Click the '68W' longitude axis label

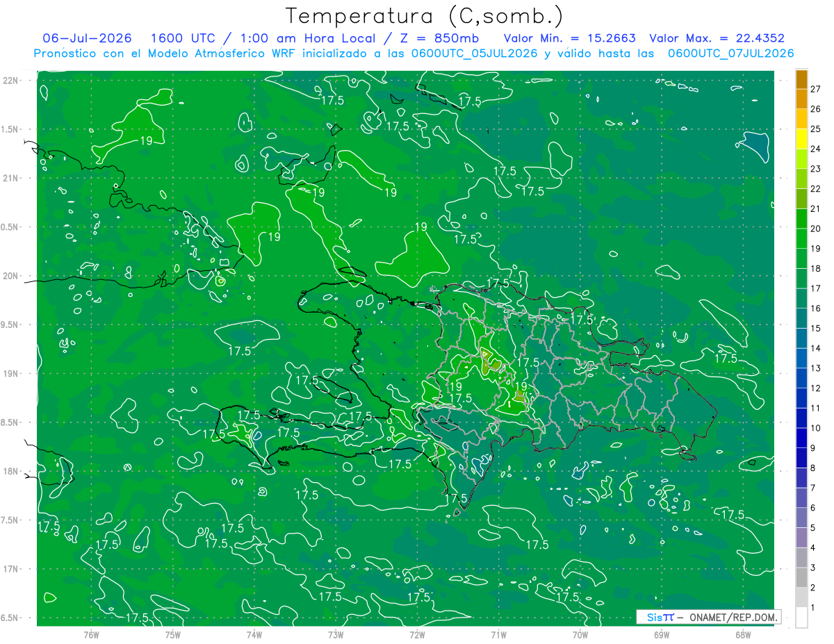[x=743, y=634]
